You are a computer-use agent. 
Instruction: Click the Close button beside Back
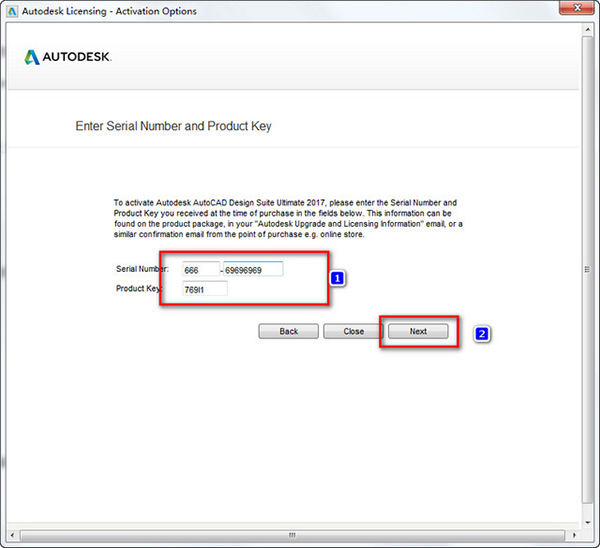tap(353, 331)
